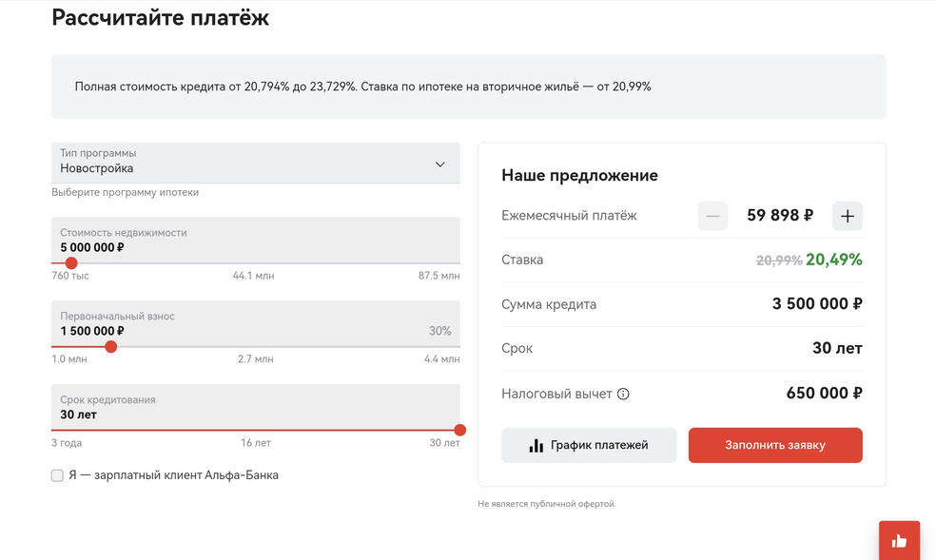This screenshot has height=560, width=936.
Task: Click the 59 898 ₽ monthly payment value
Action: (x=780, y=216)
